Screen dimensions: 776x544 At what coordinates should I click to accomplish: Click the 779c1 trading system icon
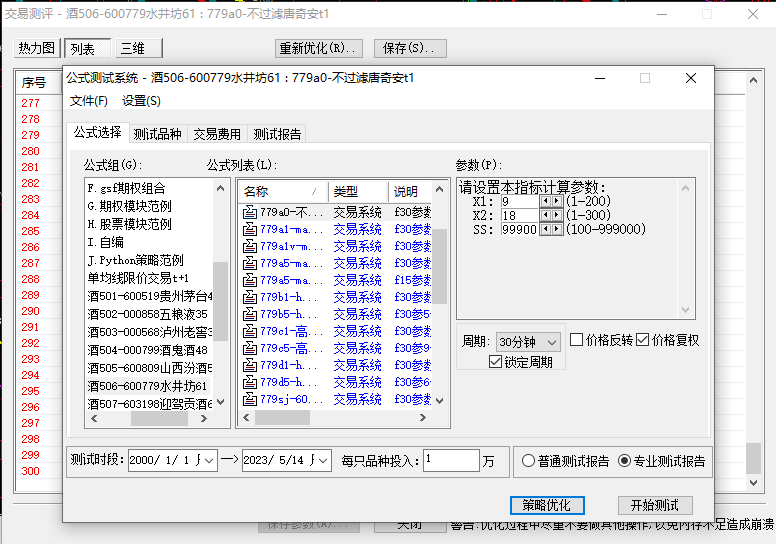250,331
